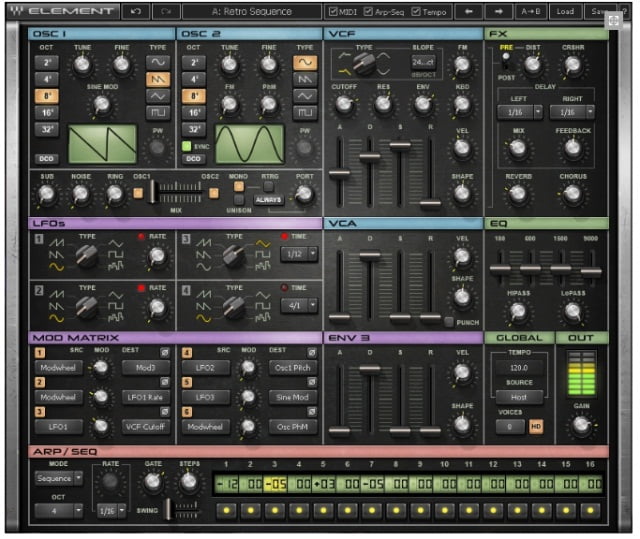Select OSC 2 sawtooth waveform type

pyautogui.click(x=305, y=79)
